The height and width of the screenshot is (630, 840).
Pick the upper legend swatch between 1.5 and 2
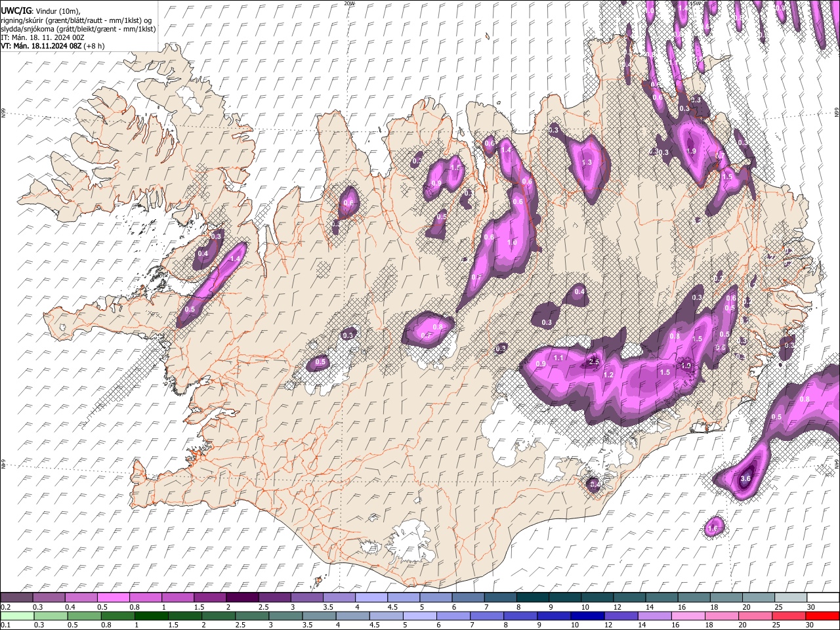click(210, 598)
